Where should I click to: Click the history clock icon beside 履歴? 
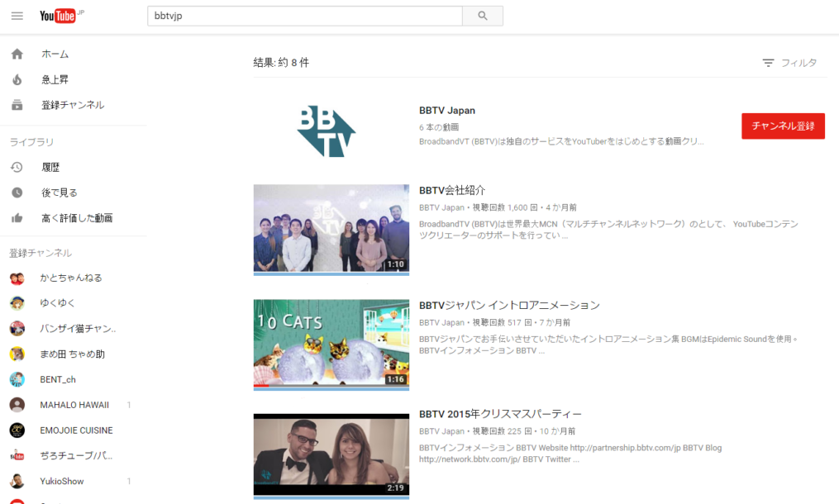[17, 168]
